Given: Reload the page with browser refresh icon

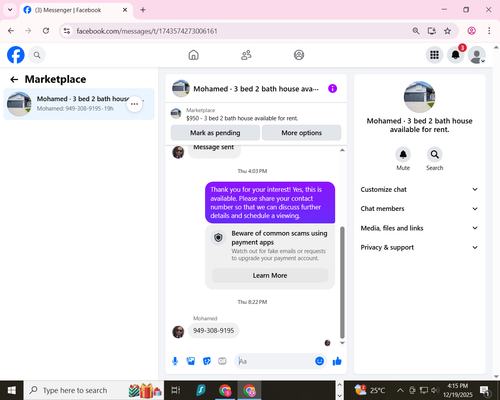Looking at the screenshot, I should [46, 31].
